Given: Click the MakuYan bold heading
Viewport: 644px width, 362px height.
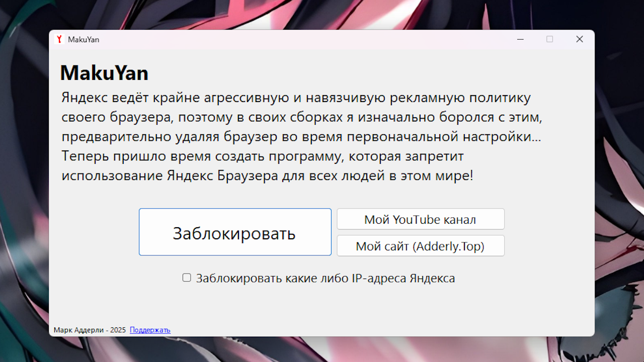Looking at the screenshot, I should [104, 73].
